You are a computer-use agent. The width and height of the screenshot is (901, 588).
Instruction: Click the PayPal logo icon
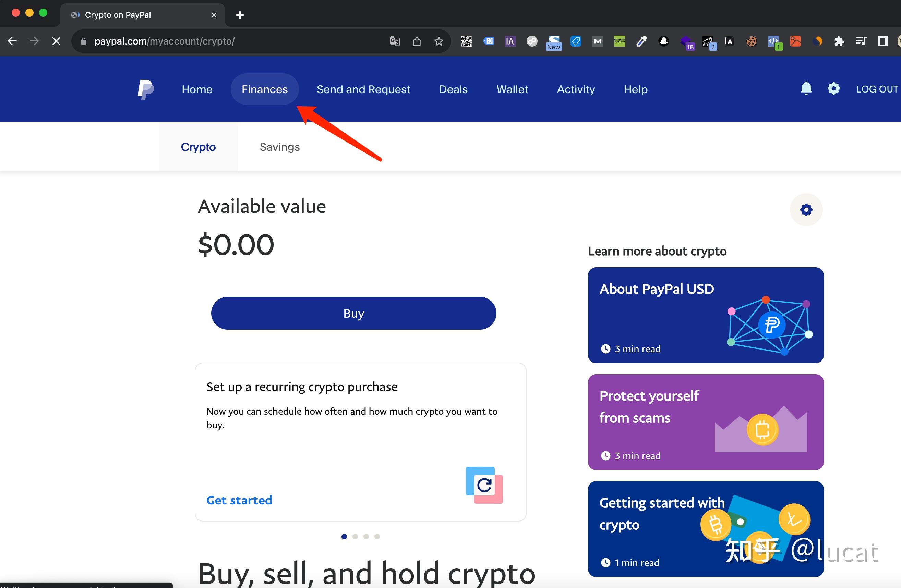pos(144,89)
